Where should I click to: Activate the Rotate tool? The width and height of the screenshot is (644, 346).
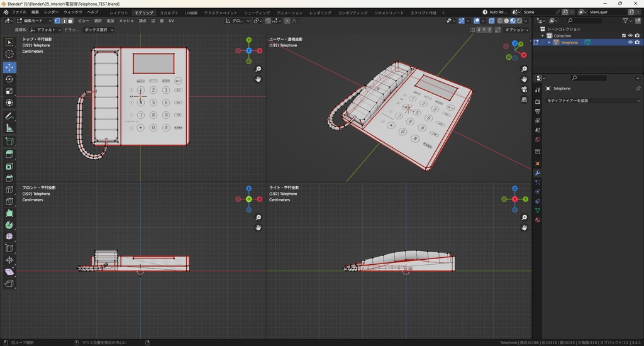coord(9,79)
